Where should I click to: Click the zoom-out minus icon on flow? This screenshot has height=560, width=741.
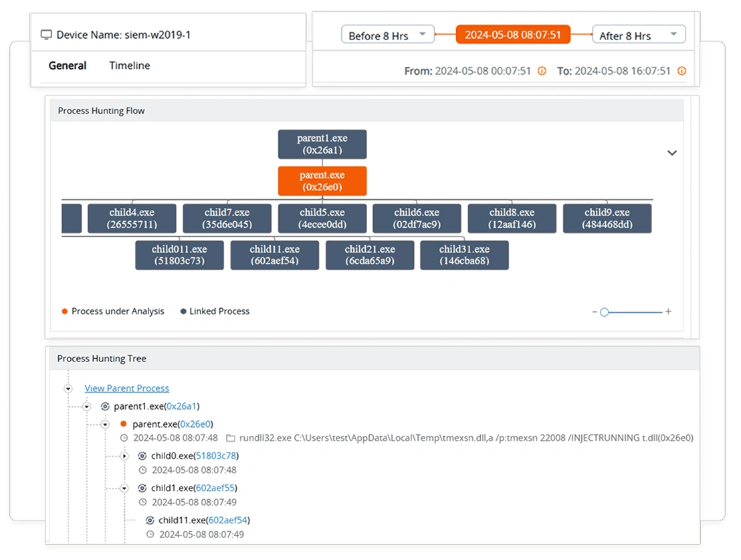(593, 312)
